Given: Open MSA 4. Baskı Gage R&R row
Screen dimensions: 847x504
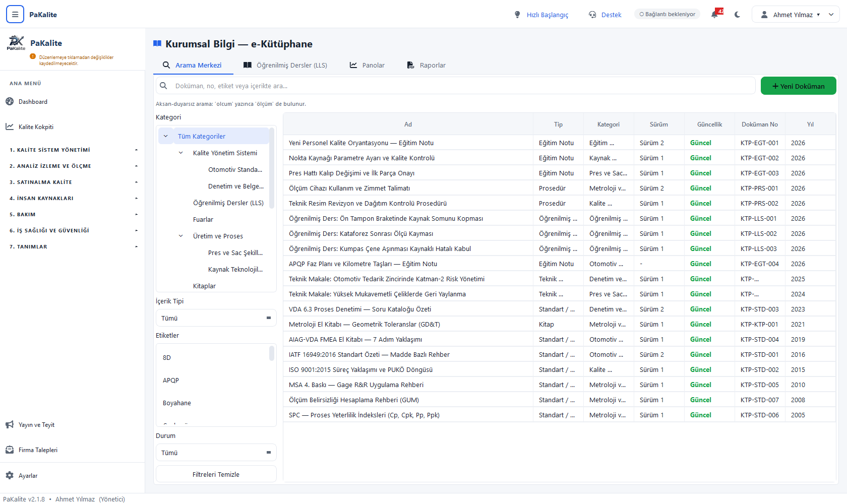Looking at the screenshot, I should click(560, 385).
